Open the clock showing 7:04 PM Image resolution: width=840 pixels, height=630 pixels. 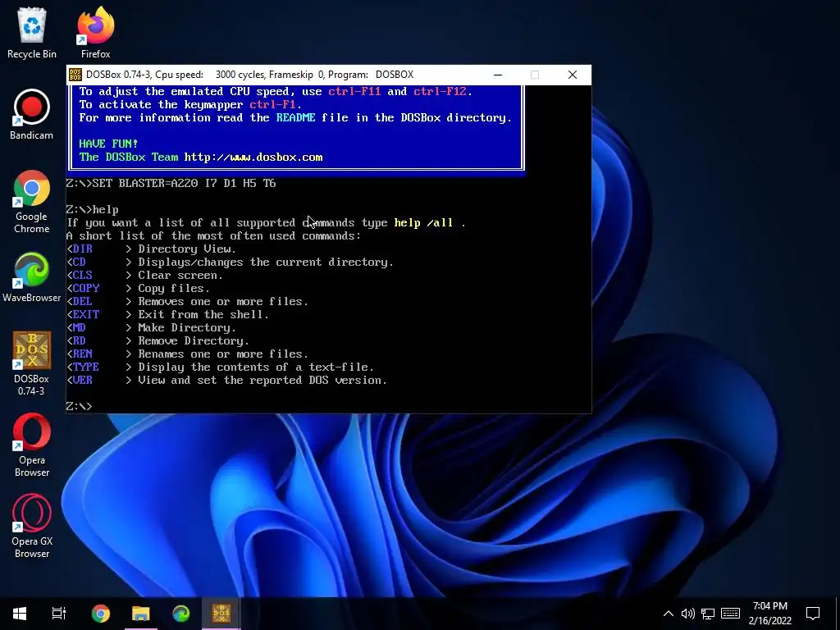(769, 614)
